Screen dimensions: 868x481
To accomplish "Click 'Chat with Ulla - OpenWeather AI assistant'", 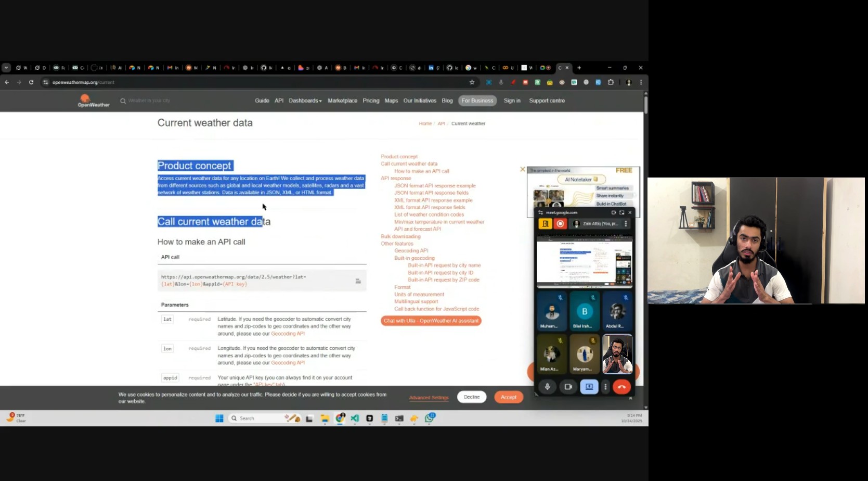I will [x=431, y=321].
